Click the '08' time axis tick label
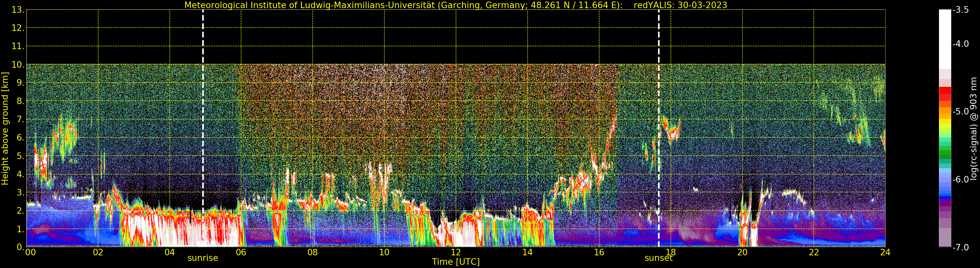The width and height of the screenshot is (980, 268). (x=313, y=252)
